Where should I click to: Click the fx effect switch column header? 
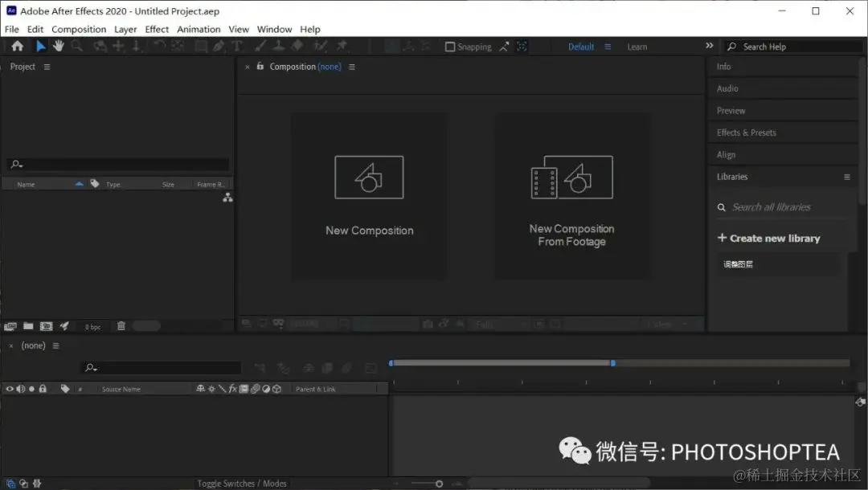click(233, 389)
